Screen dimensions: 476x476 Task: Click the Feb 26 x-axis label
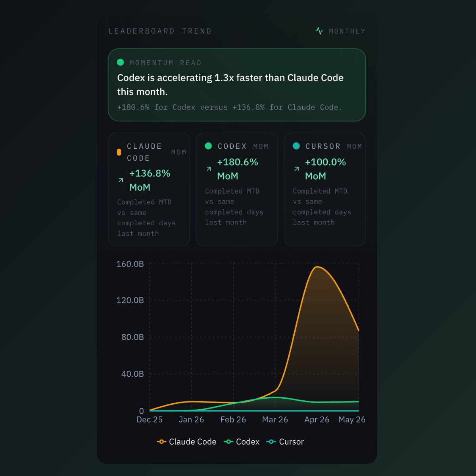233,420
